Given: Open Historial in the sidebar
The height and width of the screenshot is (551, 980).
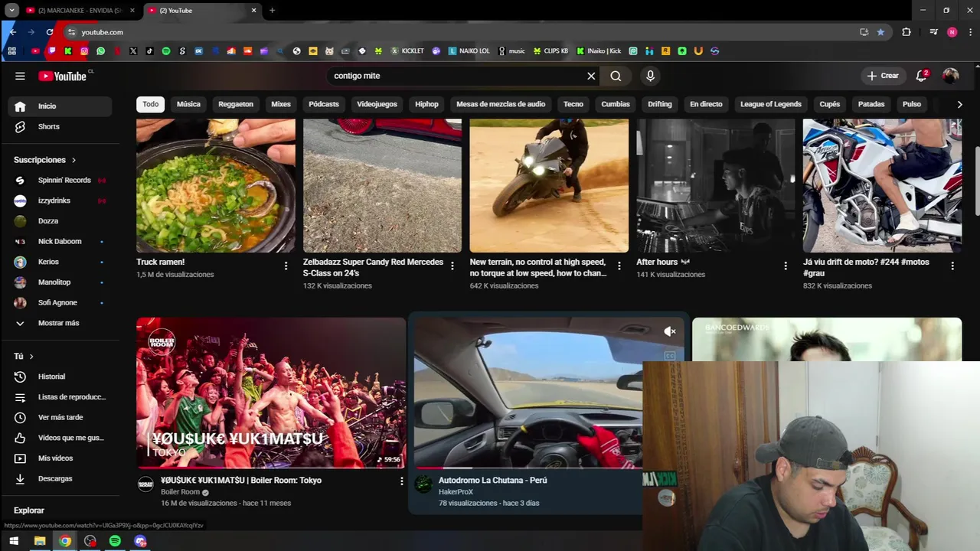Looking at the screenshot, I should [x=60, y=377].
